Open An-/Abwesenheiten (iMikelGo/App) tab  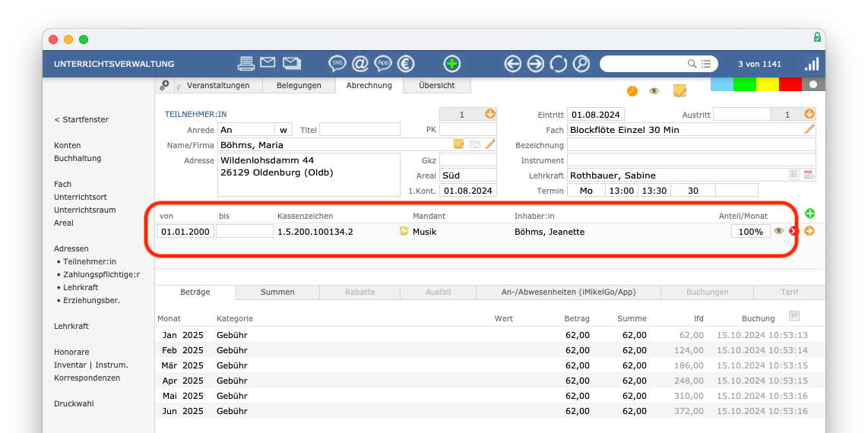pos(569,292)
